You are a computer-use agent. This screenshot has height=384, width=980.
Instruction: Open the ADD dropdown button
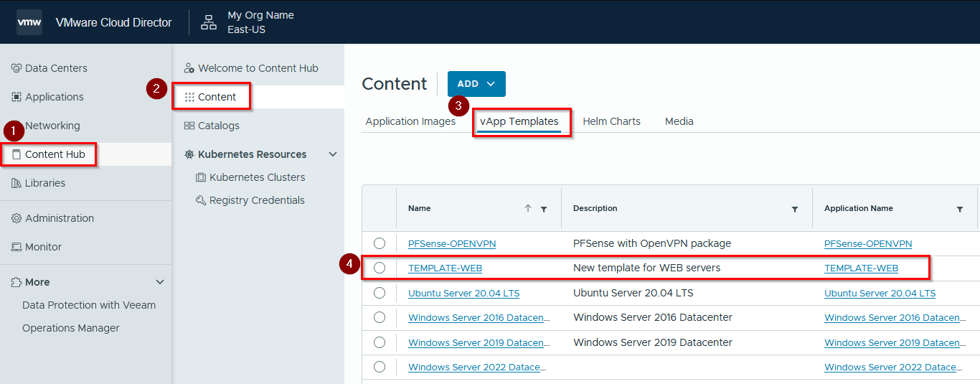coord(476,84)
